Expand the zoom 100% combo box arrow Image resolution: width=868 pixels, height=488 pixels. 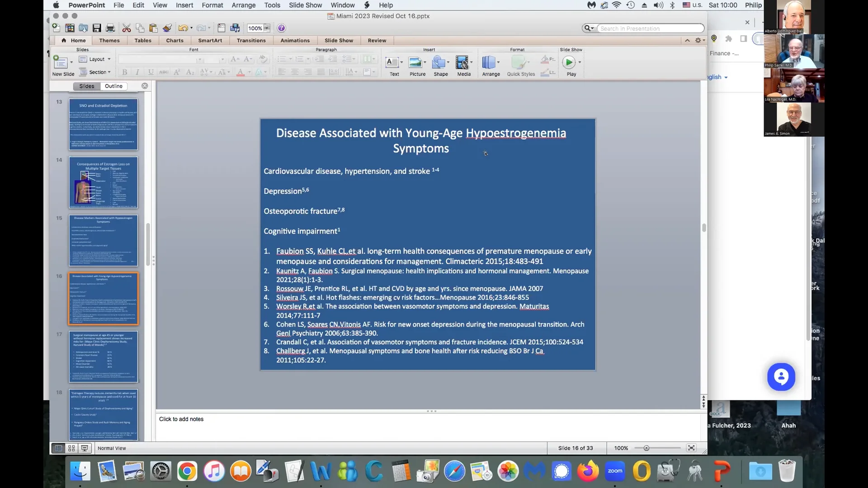(267, 28)
